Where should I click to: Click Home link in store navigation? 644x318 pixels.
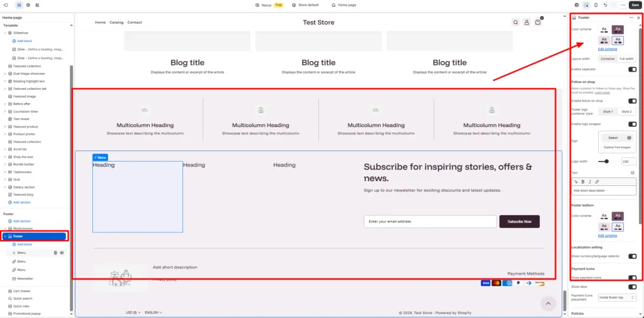pos(100,23)
